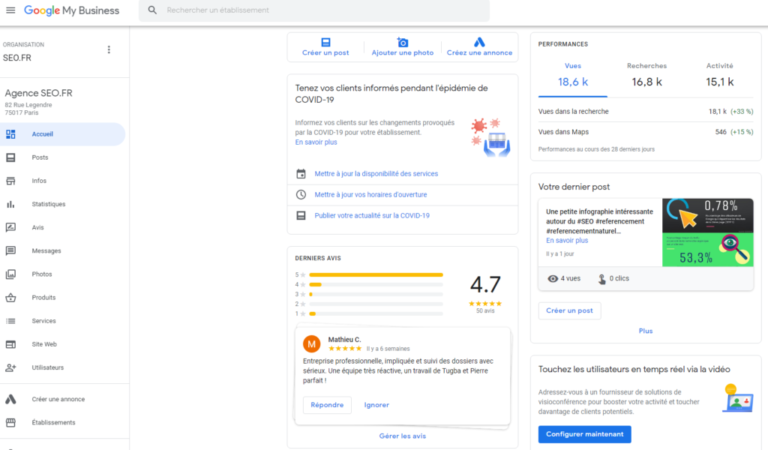The image size is (768, 450).
Task: Click the search magnifier icon
Action: [x=152, y=10]
